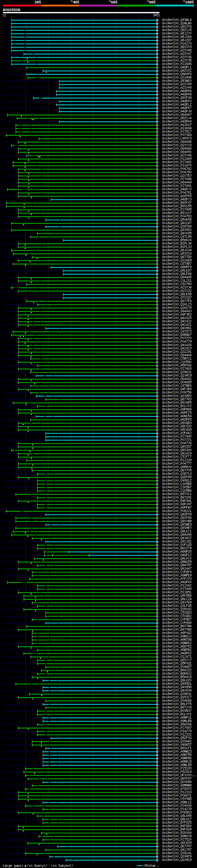Select the UniRef100_Q9XFU8 label
The width and height of the screenshot is (197, 868).
pyautogui.click(x=176, y=98)
